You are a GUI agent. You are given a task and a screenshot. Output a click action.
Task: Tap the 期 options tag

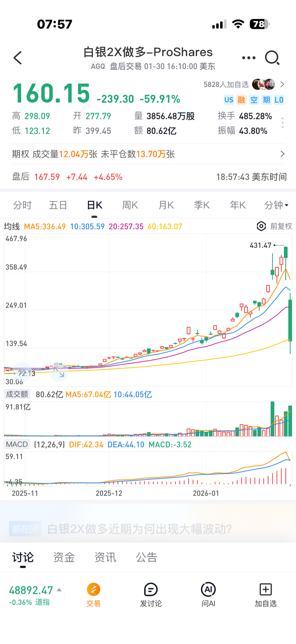[x=266, y=100]
